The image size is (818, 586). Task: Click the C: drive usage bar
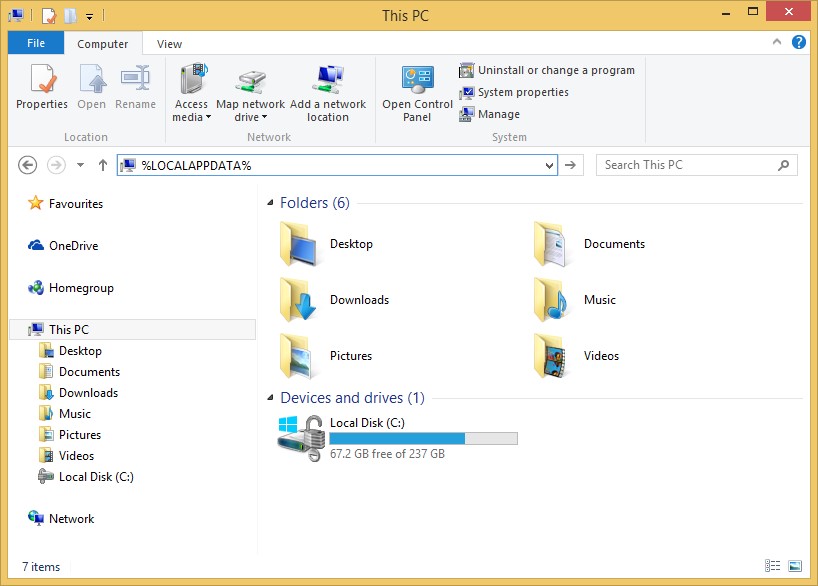[x=424, y=438]
